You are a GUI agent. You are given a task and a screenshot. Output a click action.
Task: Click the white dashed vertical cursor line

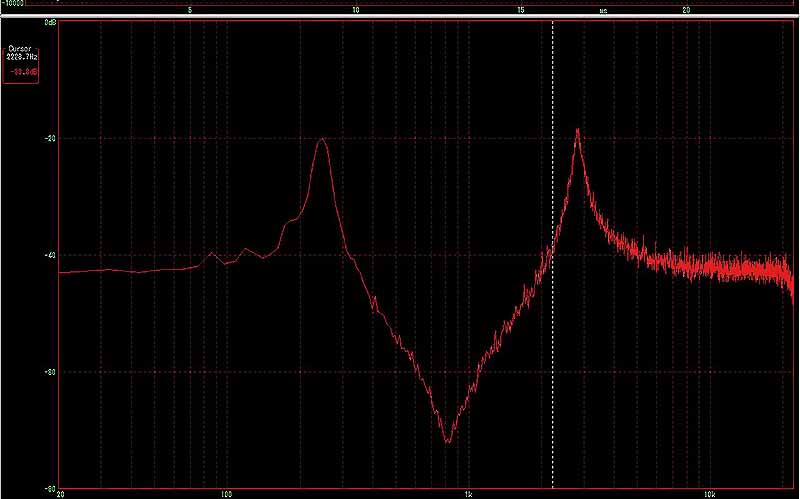pyautogui.click(x=553, y=300)
